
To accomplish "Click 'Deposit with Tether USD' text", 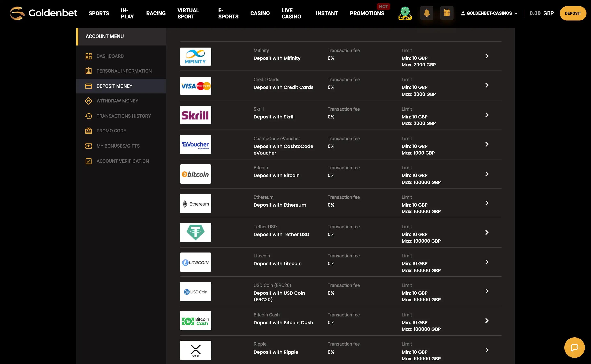I will pos(281,234).
